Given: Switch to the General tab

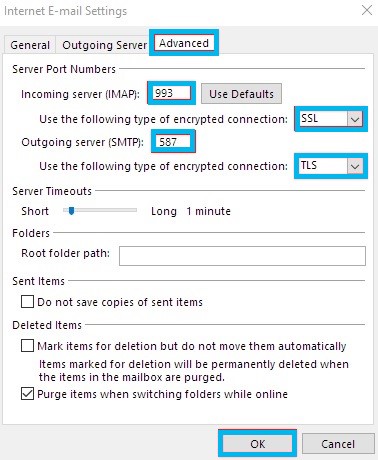Looking at the screenshot, I should tap(30, 45).
